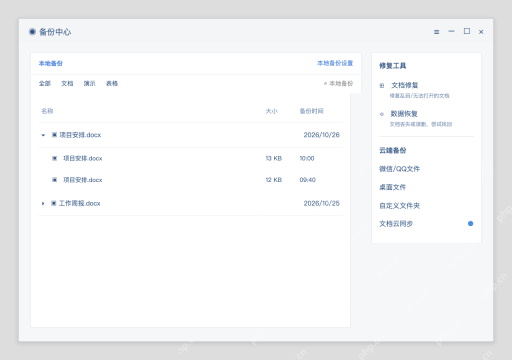
Task: Click the 10:00 backup time
Action: coord(307,158)
